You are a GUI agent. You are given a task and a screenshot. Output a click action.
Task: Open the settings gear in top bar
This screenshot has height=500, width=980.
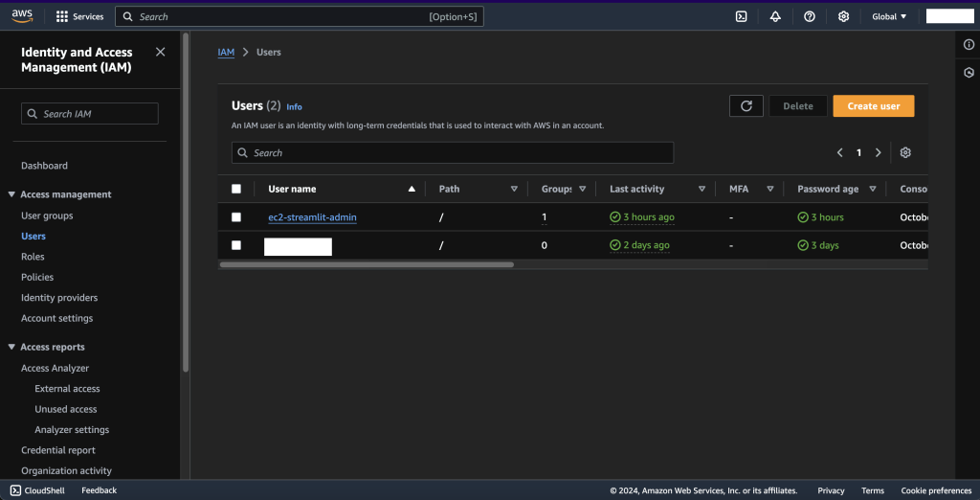coord(843,17)
